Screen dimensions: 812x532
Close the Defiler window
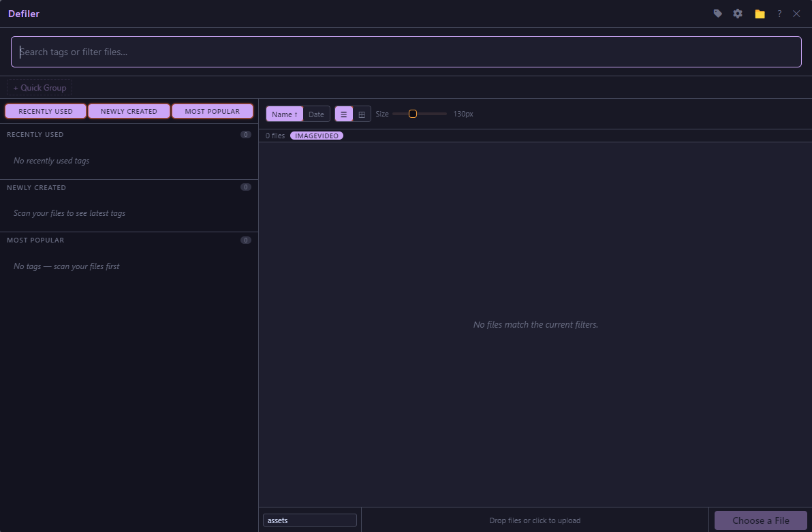[x=796, y=14]
